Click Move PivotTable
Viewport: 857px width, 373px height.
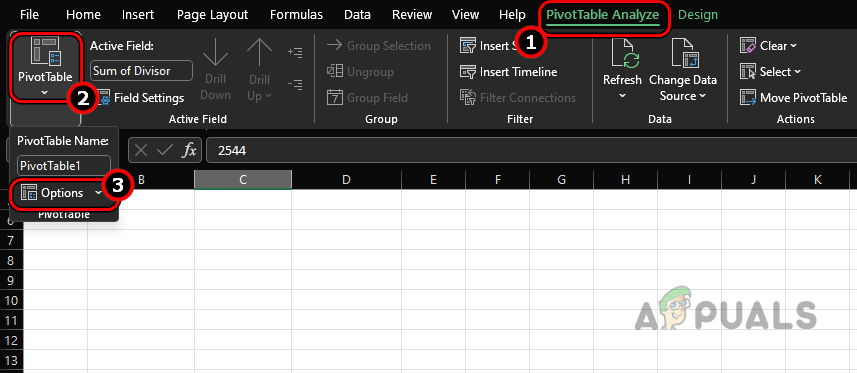pos(794,98)
